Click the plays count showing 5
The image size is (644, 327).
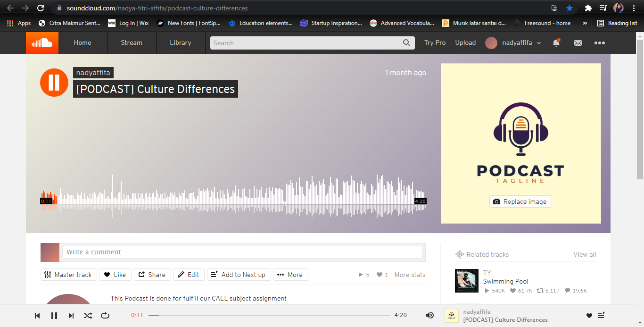pyautogui.click(x=364, y=275)
